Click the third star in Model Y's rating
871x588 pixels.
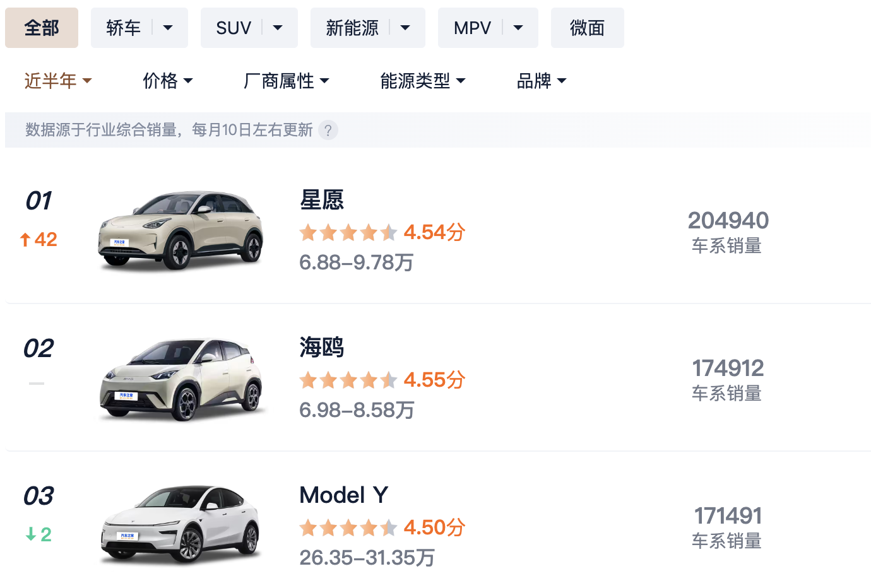point(348,527)
